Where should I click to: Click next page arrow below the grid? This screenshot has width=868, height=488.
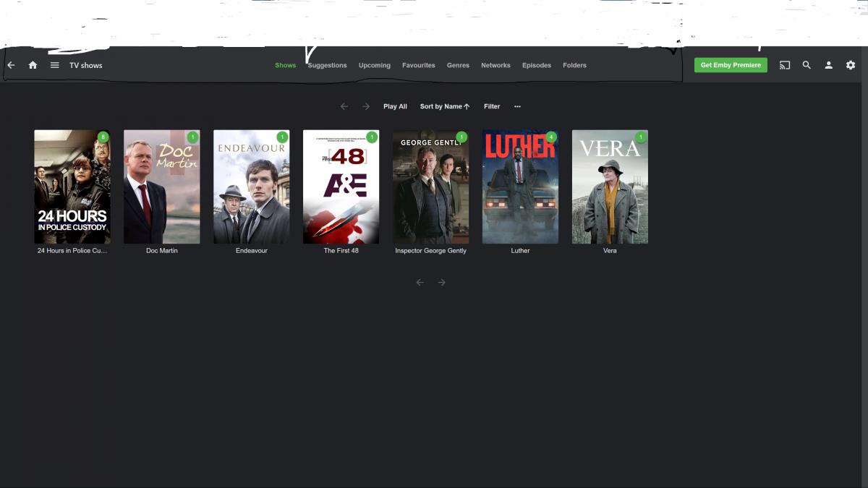(x=442, y=282)
